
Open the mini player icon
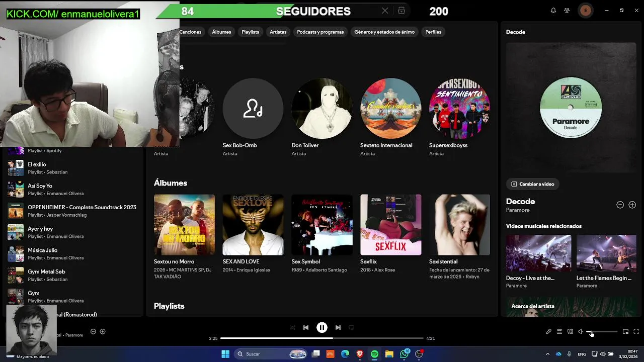click(x=625, y=331)
